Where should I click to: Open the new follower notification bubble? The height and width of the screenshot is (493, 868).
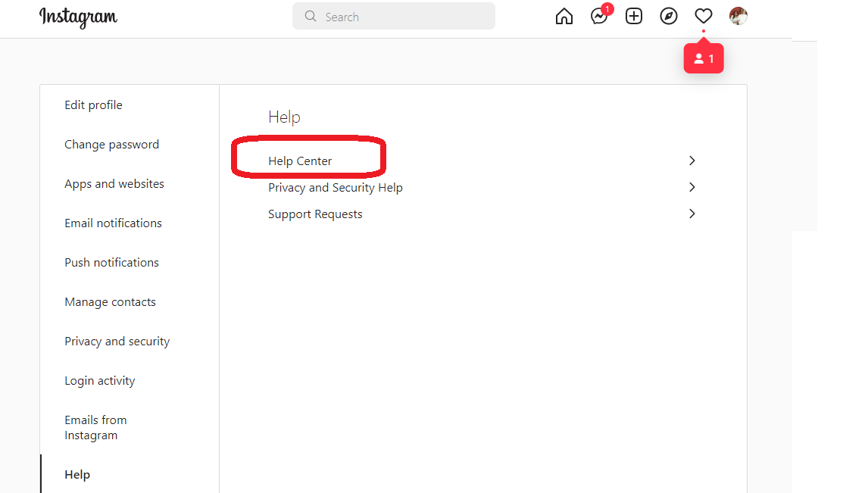[x=704, y=58]
